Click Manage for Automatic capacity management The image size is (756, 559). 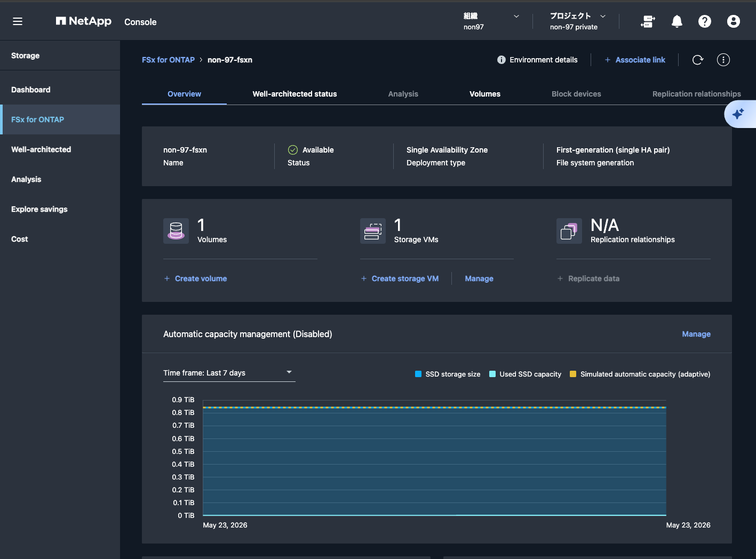point(696,334)
